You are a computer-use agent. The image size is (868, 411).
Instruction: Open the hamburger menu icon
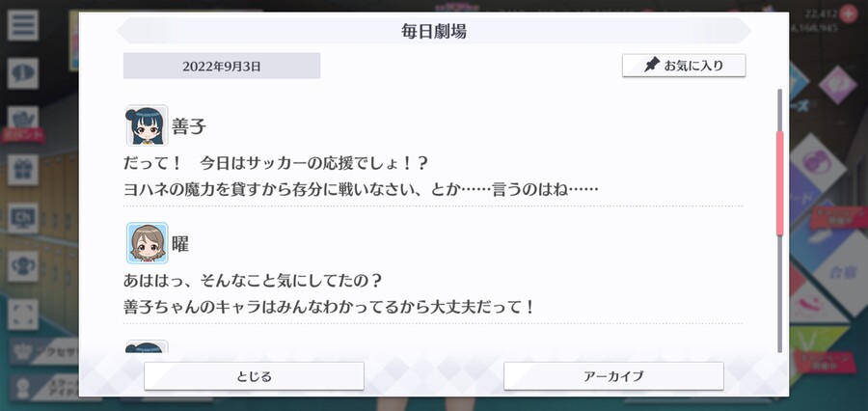click(23, 25)
